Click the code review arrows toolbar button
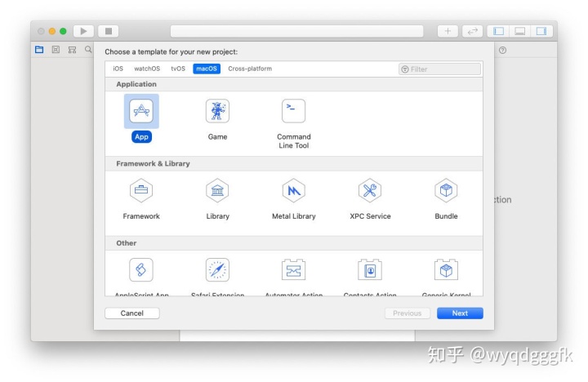Viewport: 588px width, 382px height. (x=473, y=31)
